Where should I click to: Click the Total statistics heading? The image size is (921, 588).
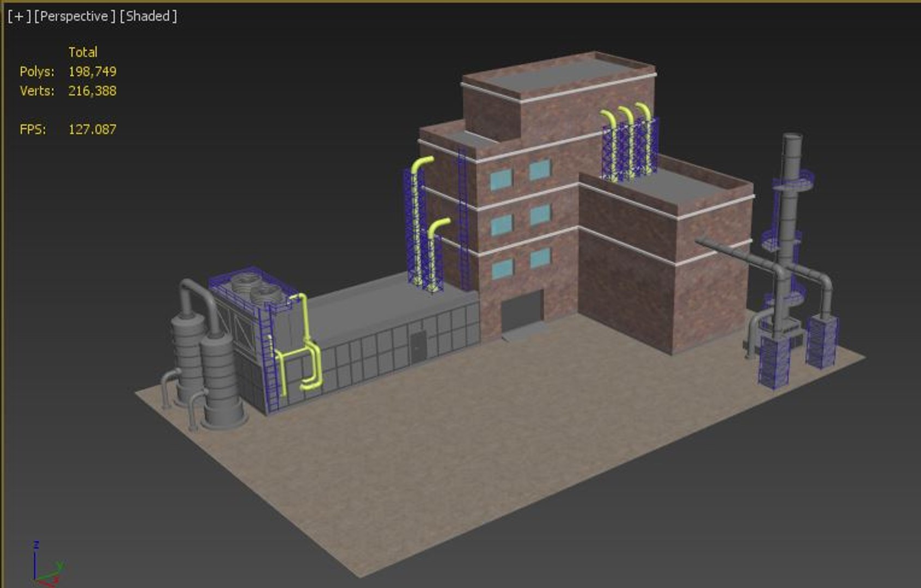tap(83, 52)
